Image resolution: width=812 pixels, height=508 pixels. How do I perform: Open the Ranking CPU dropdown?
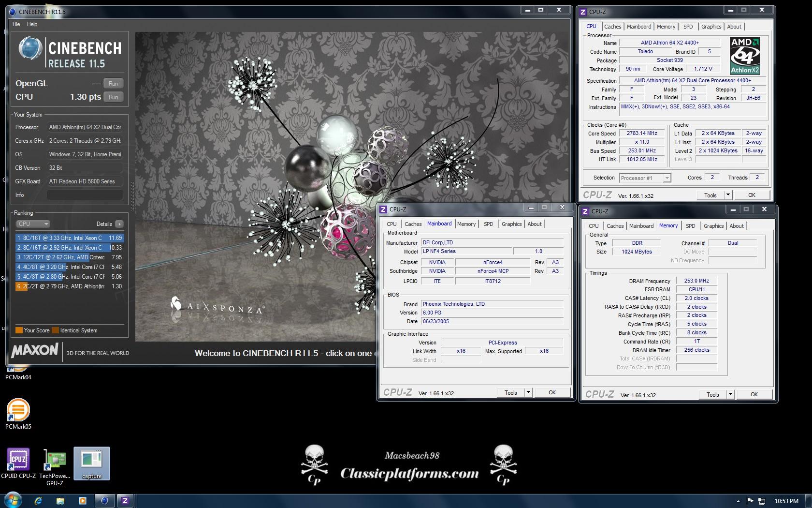(x=33, y=224)
